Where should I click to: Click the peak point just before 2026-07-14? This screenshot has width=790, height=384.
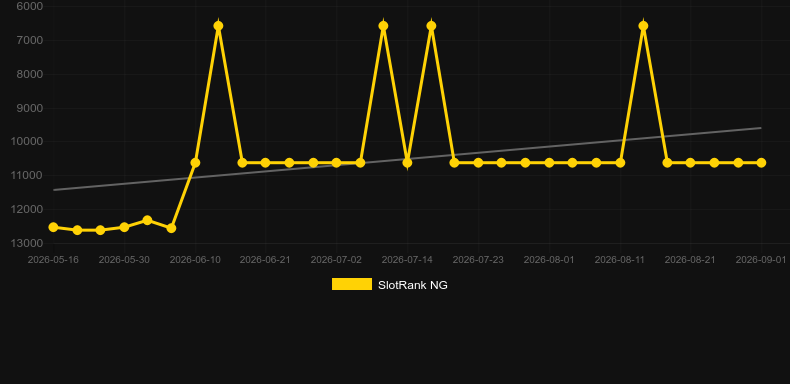pos(383,26)
